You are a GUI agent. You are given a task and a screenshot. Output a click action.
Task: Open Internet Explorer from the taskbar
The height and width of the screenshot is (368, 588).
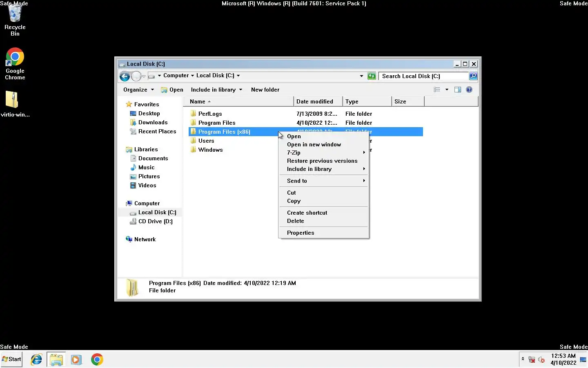36,359
